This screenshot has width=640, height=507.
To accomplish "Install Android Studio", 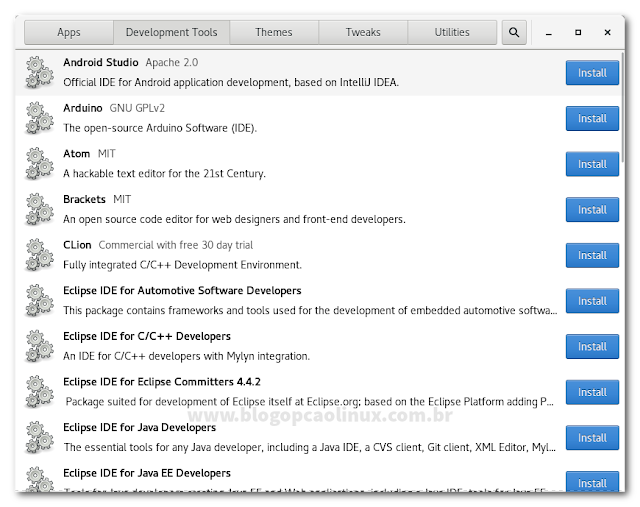I will (592, 73).
